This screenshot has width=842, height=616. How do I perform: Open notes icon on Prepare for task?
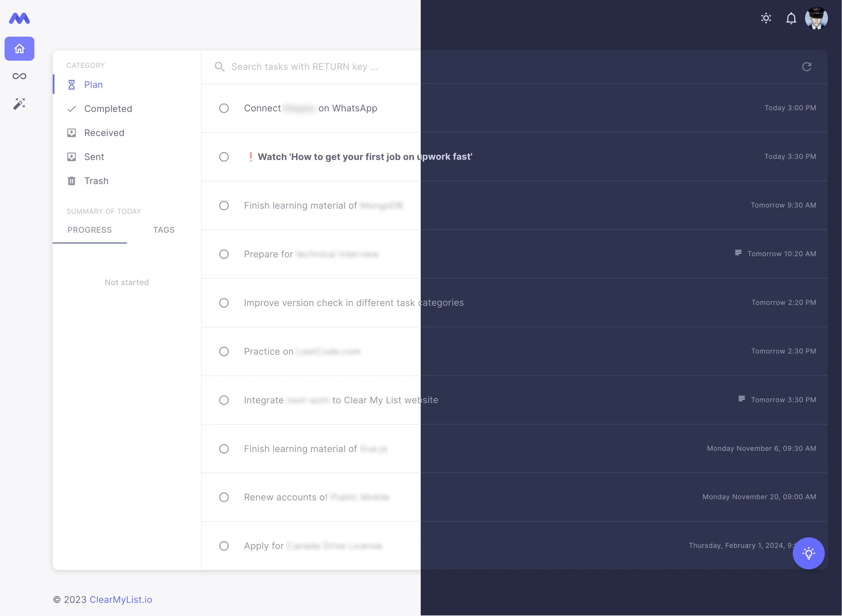tap(738, 253)
